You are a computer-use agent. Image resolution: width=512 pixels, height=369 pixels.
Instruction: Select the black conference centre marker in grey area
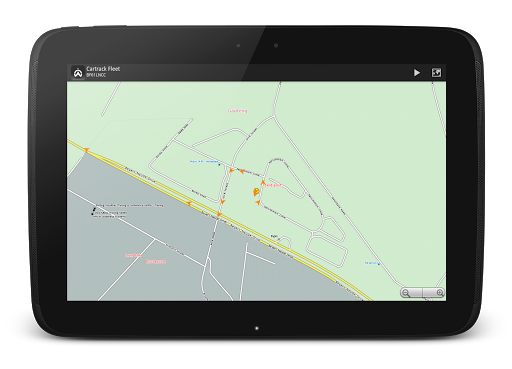94,210
